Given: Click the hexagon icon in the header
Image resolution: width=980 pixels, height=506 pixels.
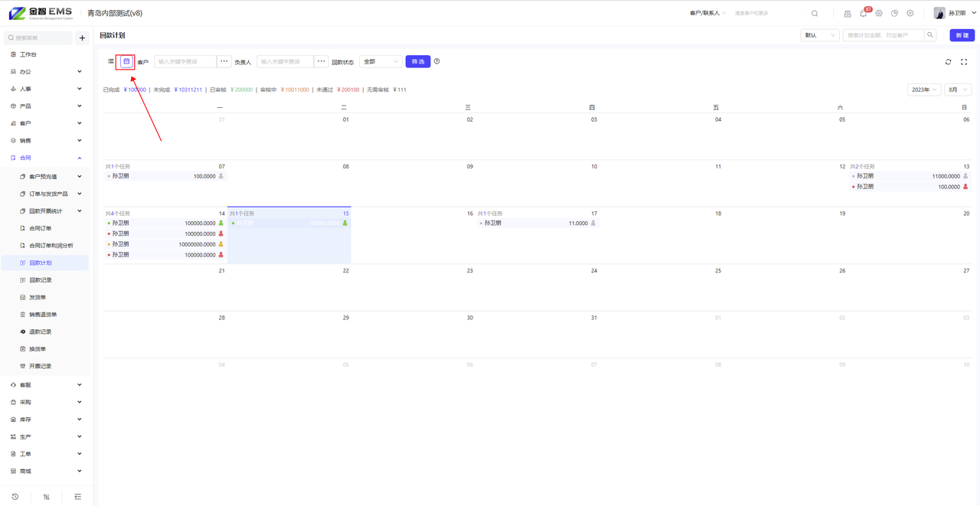Looking at the screenshot, I should pyautogui.click(x=910, y=13).
